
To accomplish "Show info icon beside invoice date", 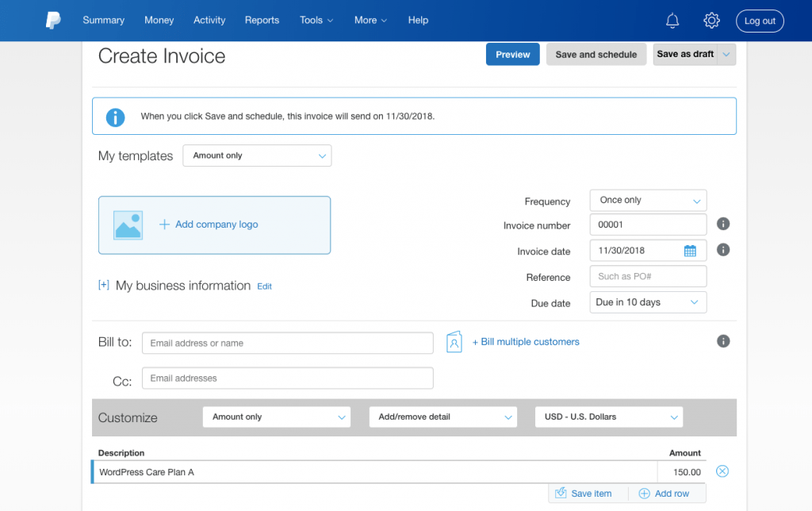I will click(x=723, y=250).
